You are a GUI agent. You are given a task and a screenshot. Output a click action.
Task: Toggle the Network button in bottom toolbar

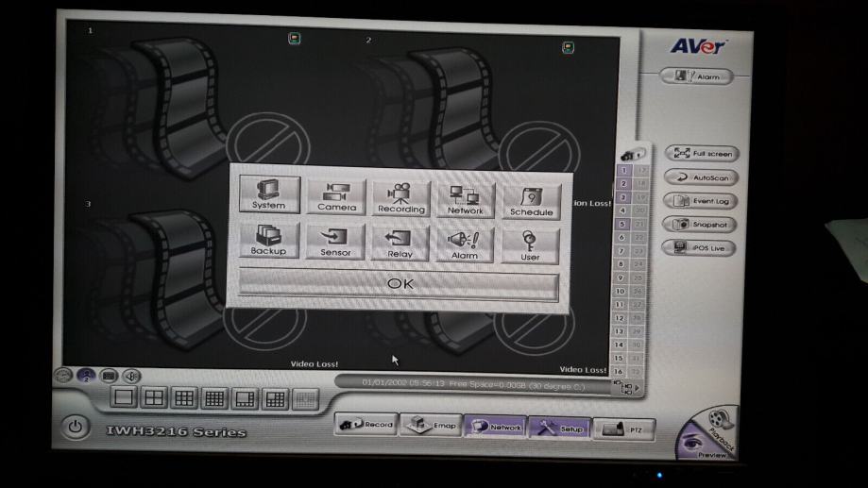pyautogui.click(x=496, y=427)
